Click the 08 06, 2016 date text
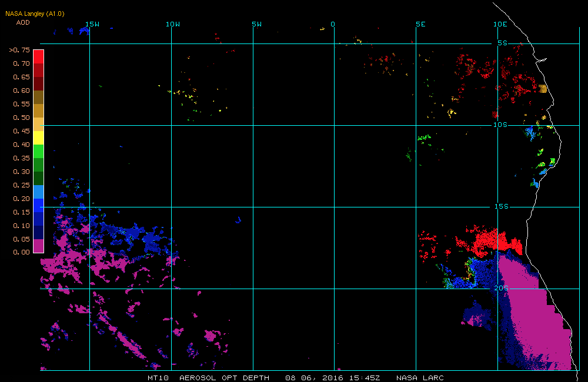Viewport: 588px width, 382px height. (x=314, y=378)
